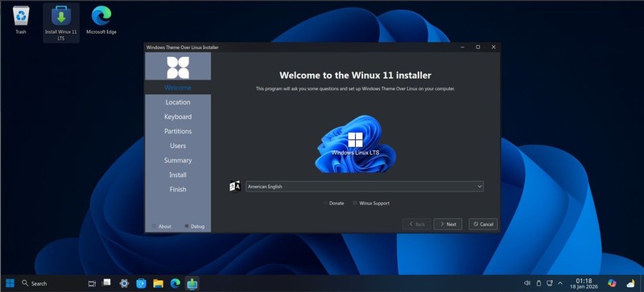The image size is (644, 292).
Task: Open the Trash desktop icon
Action: 21,20
